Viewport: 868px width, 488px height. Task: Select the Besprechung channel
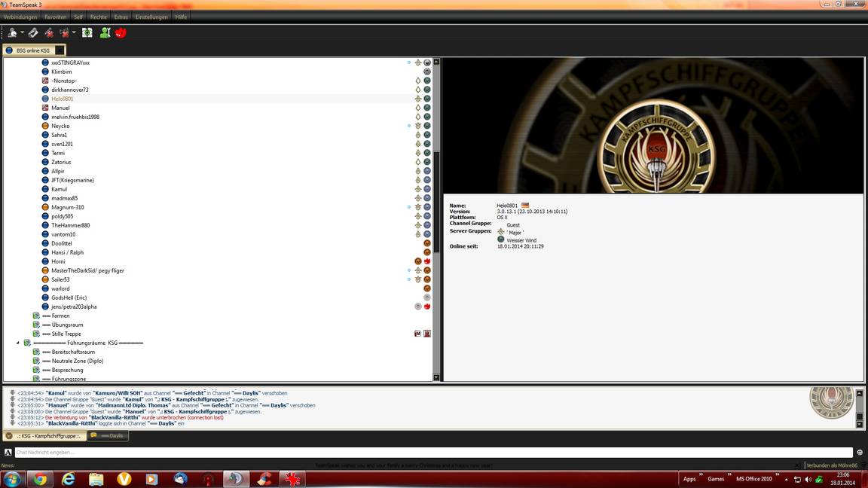(x=67, y=371)
